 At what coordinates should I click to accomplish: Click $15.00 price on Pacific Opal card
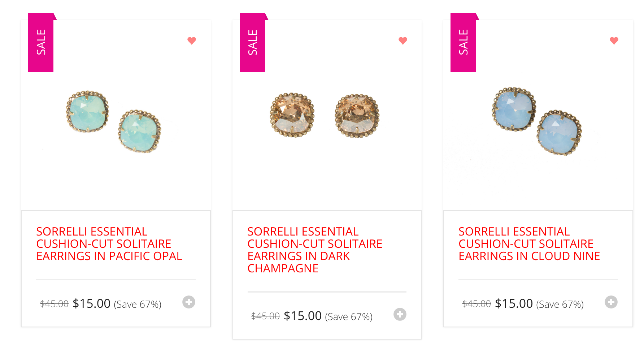[91, 303]
